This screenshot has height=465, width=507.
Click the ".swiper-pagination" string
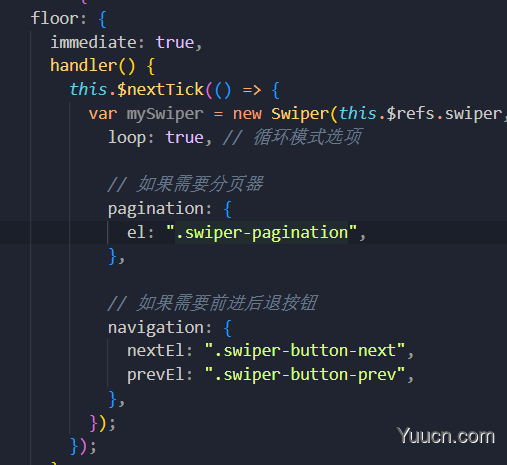tap(262, 232)
